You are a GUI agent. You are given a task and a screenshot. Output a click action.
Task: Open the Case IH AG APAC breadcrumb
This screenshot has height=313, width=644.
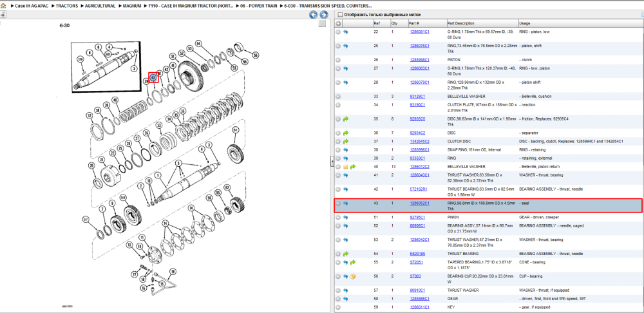(x=33, y=6)
